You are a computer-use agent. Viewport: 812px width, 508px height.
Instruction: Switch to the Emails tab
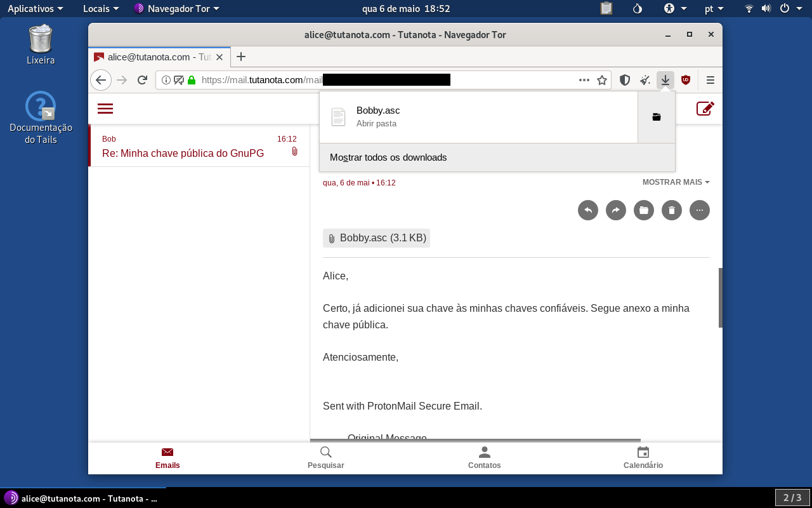point(167,458)
